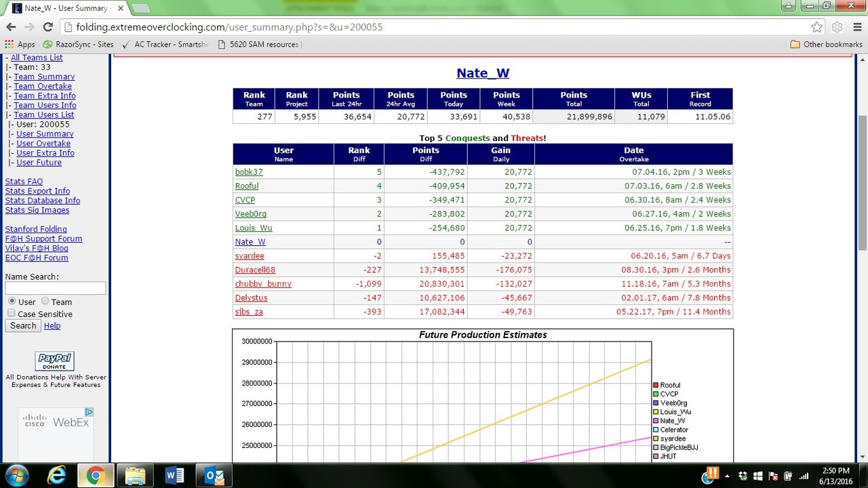
Task: Open the Team Overtake link in sidebar
Action: [43, 86]
